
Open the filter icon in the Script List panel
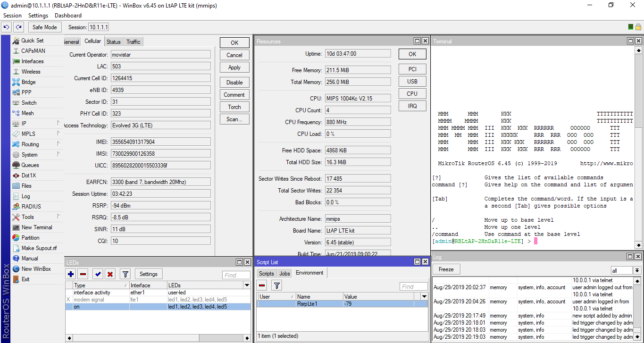coord(276,285)
